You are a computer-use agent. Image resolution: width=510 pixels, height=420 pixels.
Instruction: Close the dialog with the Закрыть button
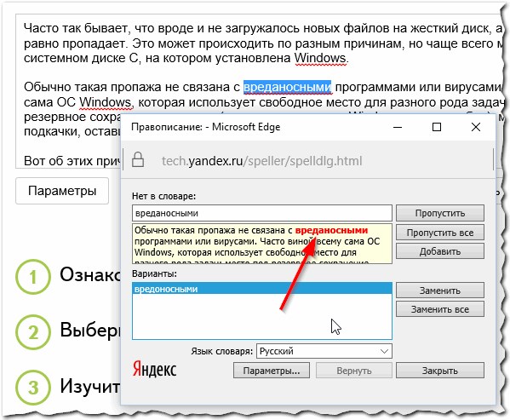point(439,371)
